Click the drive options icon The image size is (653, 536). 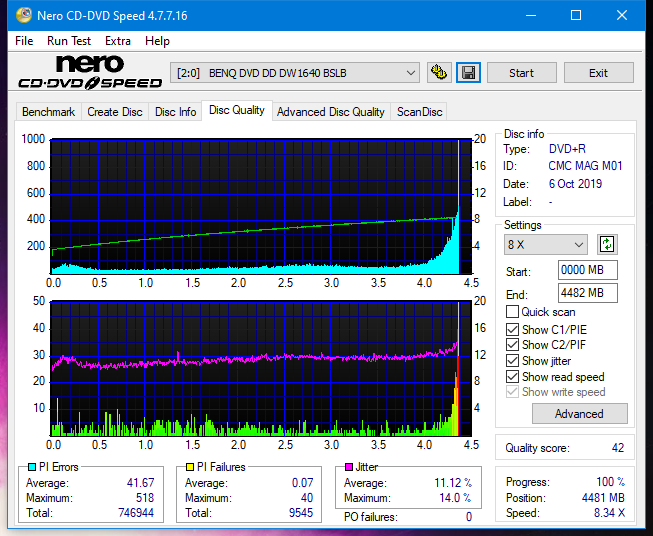tap(439, 73)
